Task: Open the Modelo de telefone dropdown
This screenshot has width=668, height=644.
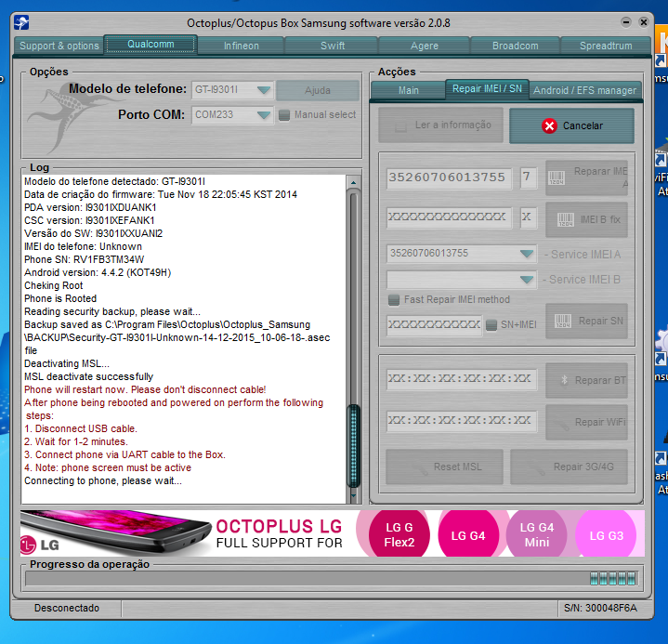Action: click(x=264, y=90)
